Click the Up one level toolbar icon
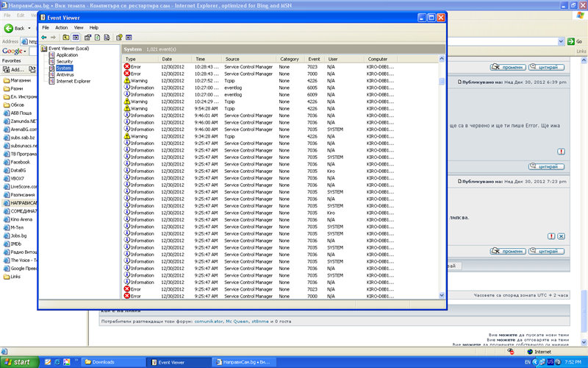 [65, 36]
